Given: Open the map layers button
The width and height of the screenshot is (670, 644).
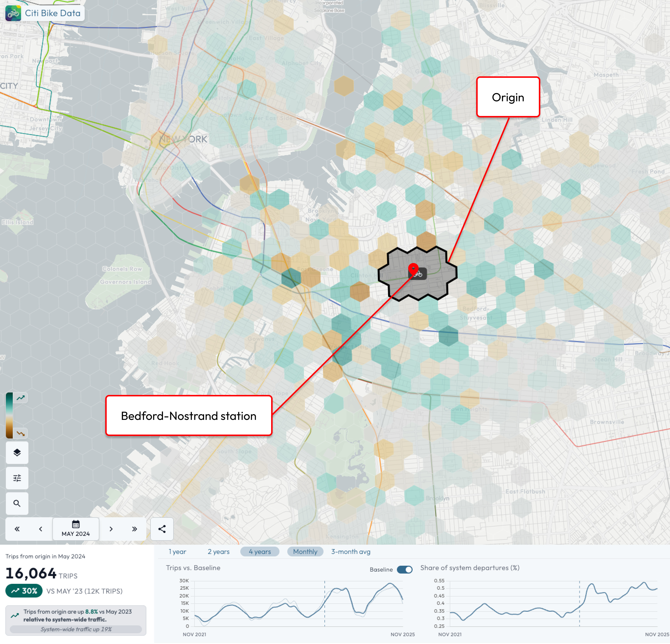Looking at the screenshot, I should click(17, 453).
